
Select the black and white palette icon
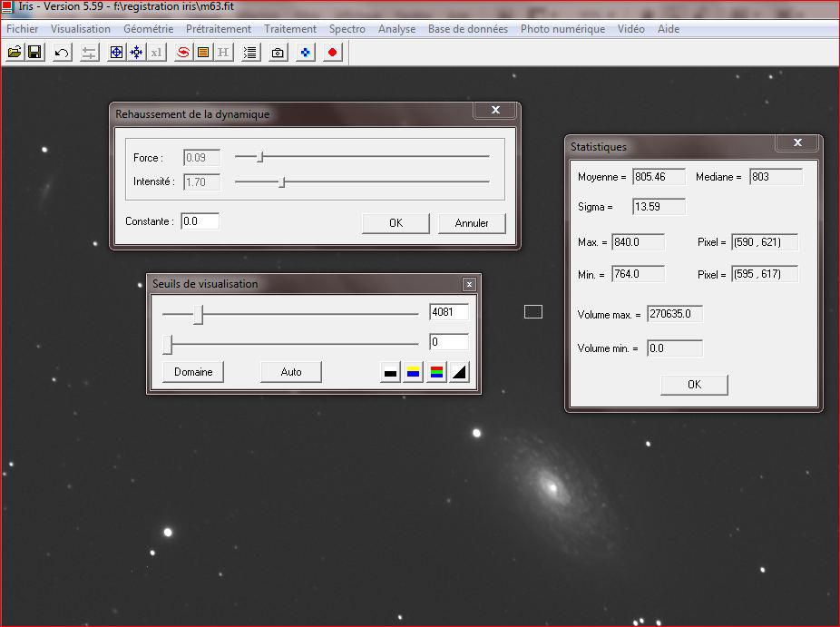[391, 372]
